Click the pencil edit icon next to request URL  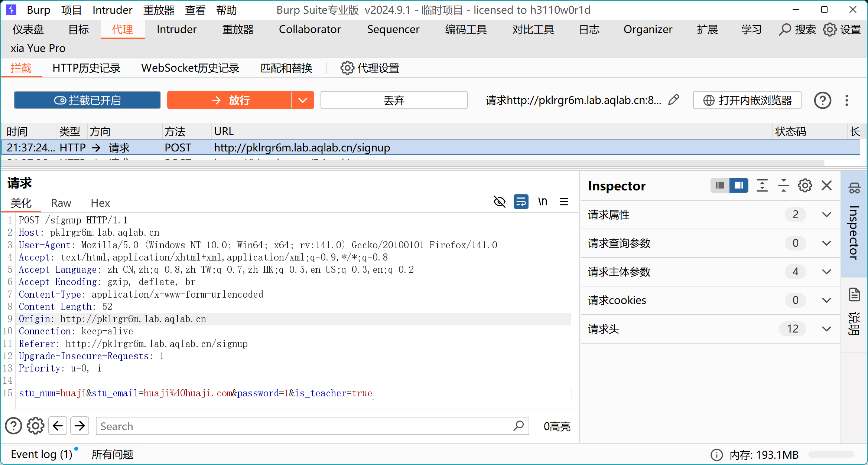coord(673,100)
